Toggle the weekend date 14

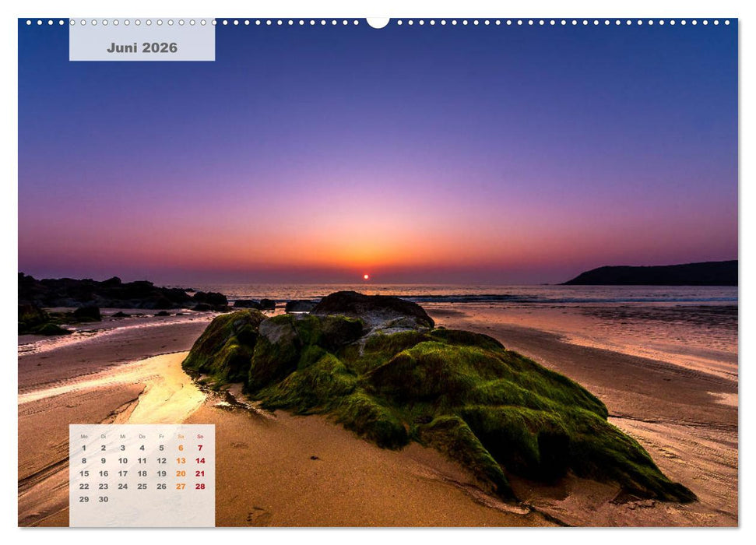[x=199, y=461]
